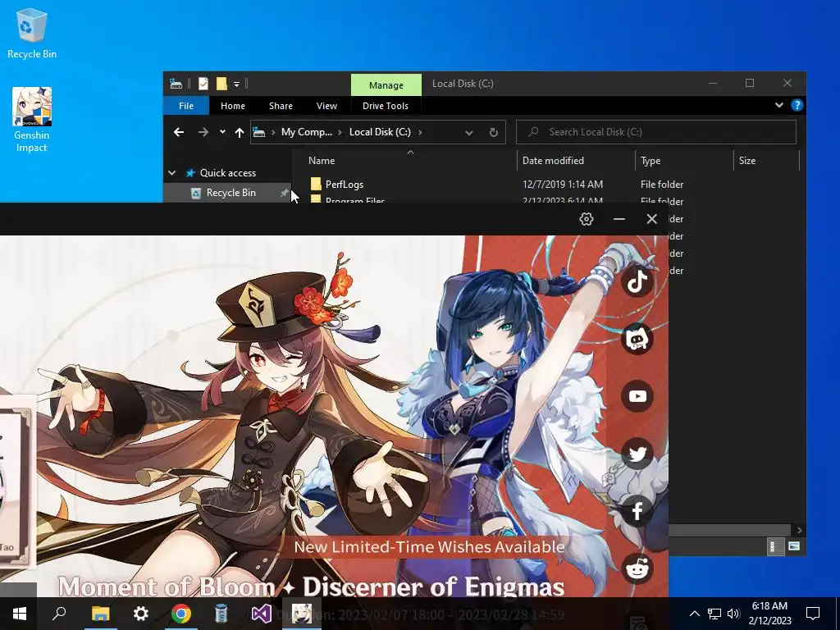Select Recycle Bin in the navigation pane
Viewport: 840px width, 630px height.
coord(231,193)
